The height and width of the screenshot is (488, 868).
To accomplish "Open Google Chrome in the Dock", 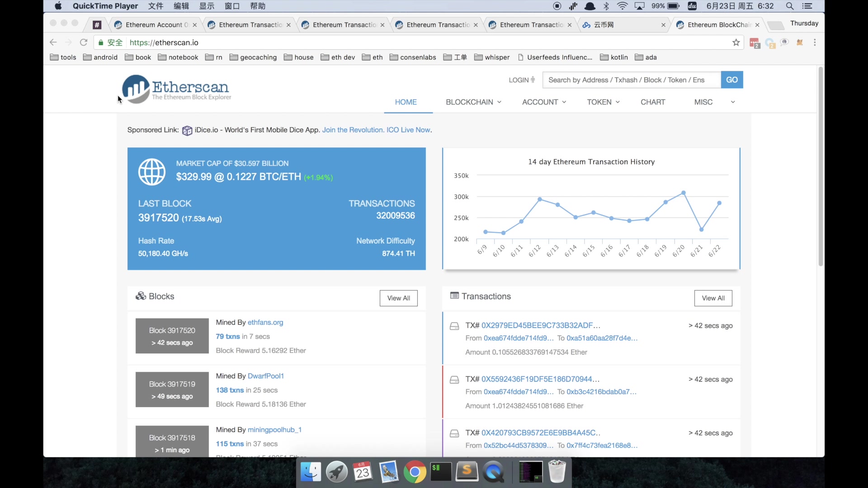I will [x=415, y=472].
